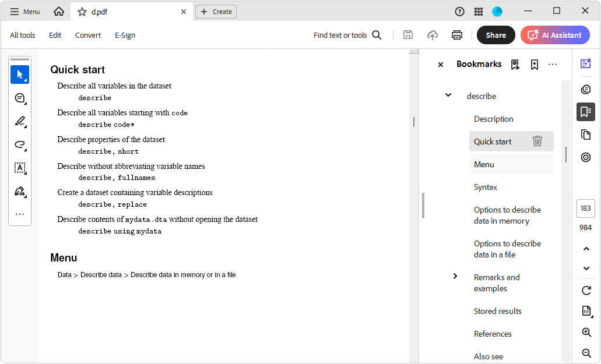The width and height of the screenshot is (601, 364).
Task: Open the account profile avatar
Action: (x=497, y=12)
